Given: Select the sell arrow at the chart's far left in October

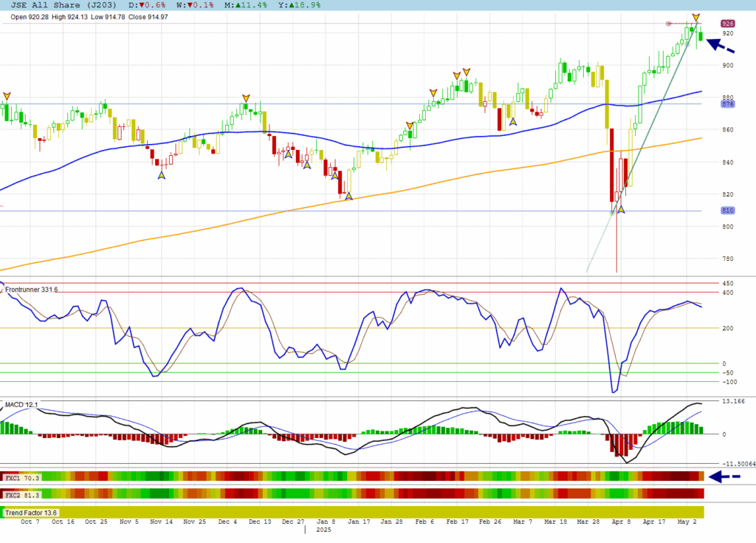Looking at the screenshot, I should [x=7, y=97].
